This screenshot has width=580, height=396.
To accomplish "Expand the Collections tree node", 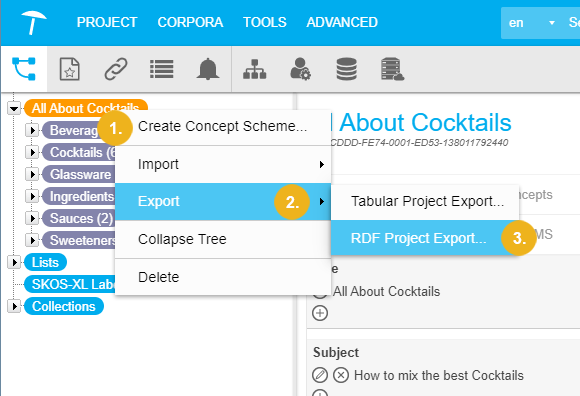I will 14,307.
